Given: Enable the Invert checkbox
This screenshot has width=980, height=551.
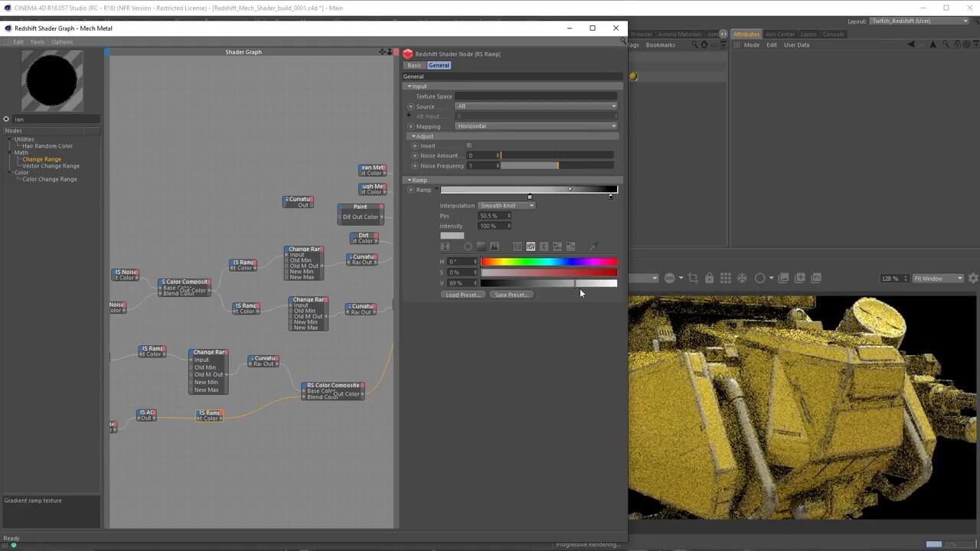Looking at the screenshot, I should click(469, 145).
